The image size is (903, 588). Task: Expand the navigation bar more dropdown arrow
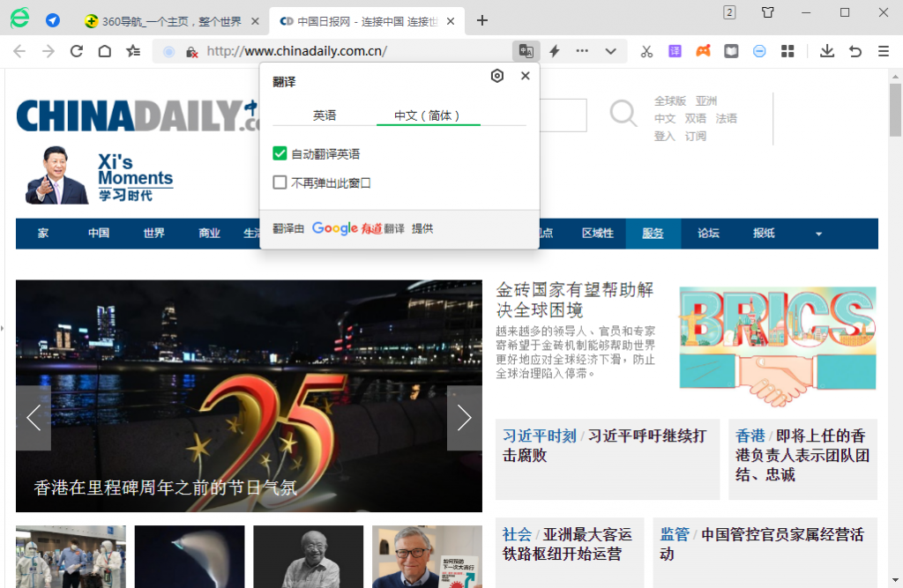click(818, 234)
